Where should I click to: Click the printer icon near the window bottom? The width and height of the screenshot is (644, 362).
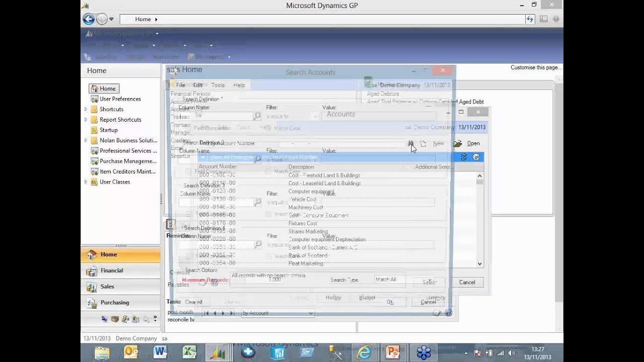coord(437,312)
